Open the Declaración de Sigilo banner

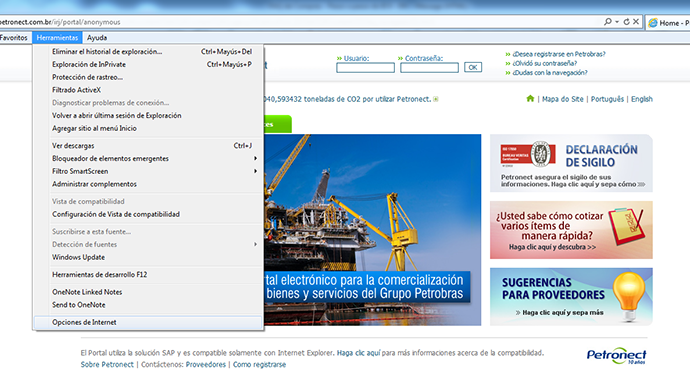click(x=571, y=163)
